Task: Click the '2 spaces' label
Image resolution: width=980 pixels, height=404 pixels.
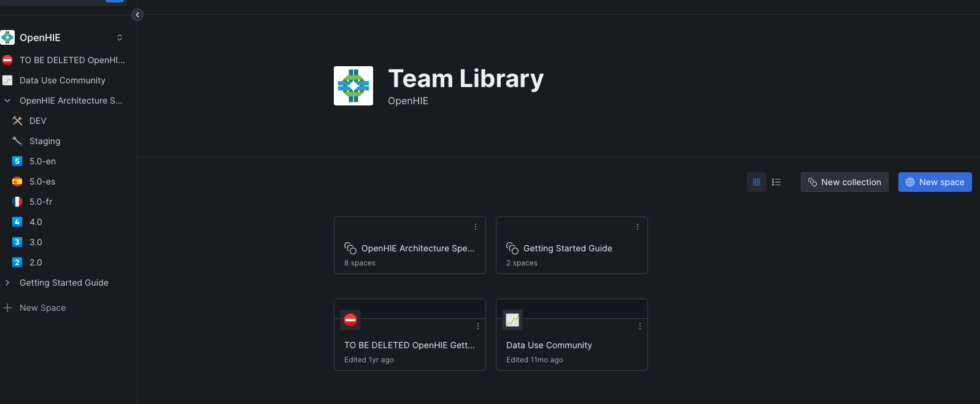Action: 522,263
